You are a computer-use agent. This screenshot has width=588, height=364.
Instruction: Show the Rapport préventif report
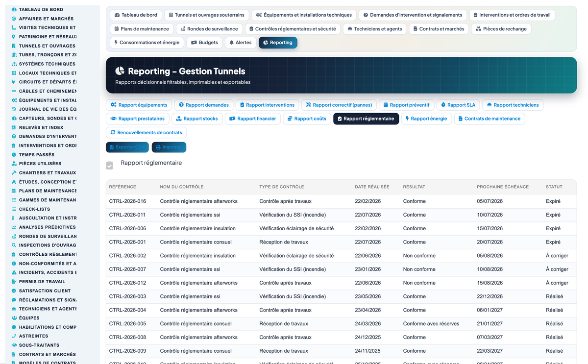(407, 105)
